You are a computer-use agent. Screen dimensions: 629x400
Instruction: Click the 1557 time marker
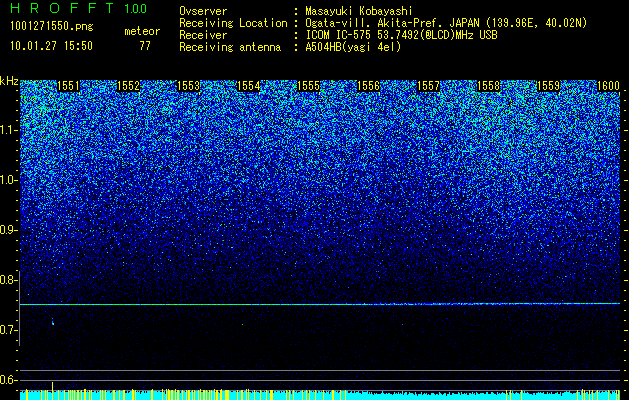(428, 86)
